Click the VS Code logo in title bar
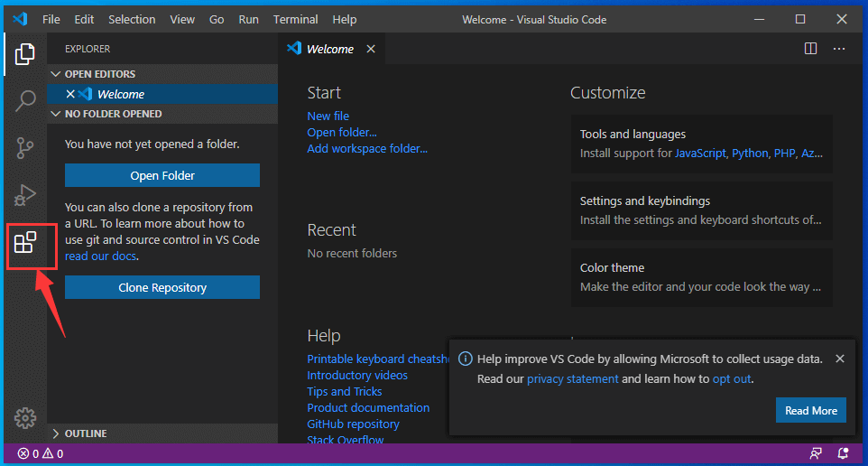This screenshot has height=466, width=868. point(21,19)
